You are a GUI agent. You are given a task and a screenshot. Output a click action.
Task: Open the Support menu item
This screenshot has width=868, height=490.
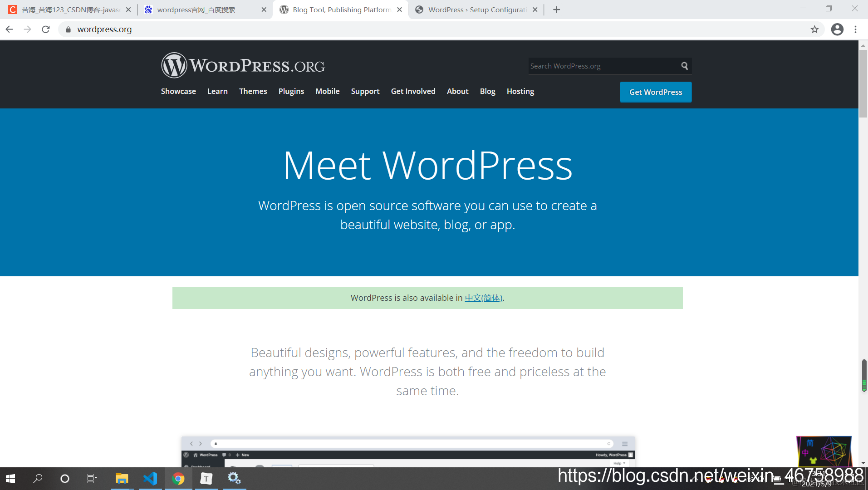pyautogui.click(x=365, y=91)
